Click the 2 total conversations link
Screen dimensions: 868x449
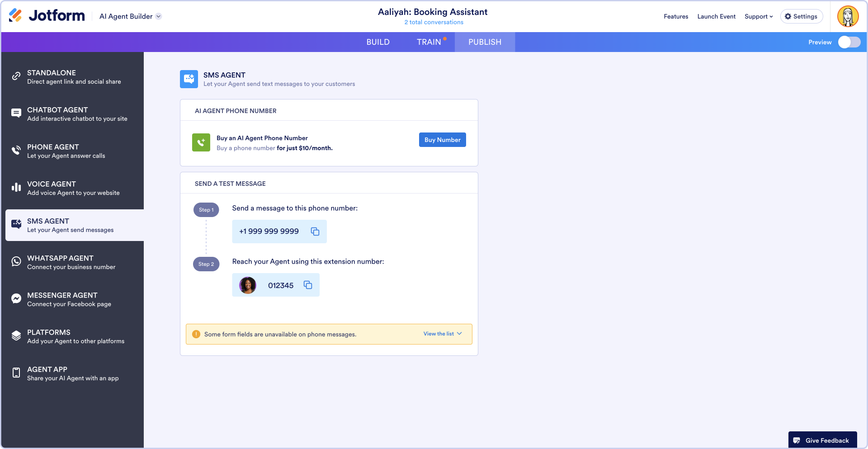point(434,22)
